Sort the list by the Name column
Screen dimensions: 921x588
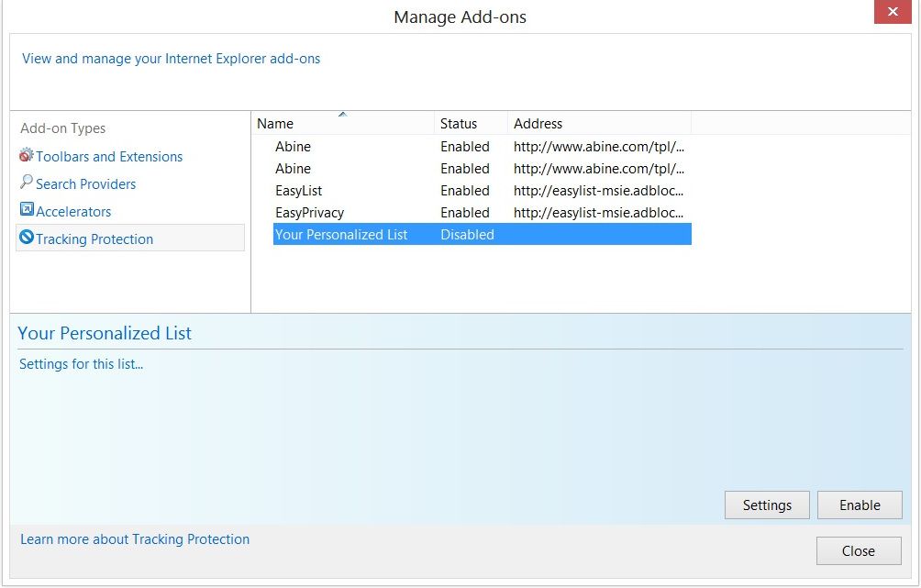pyautogui.click(x=275, y=124)
